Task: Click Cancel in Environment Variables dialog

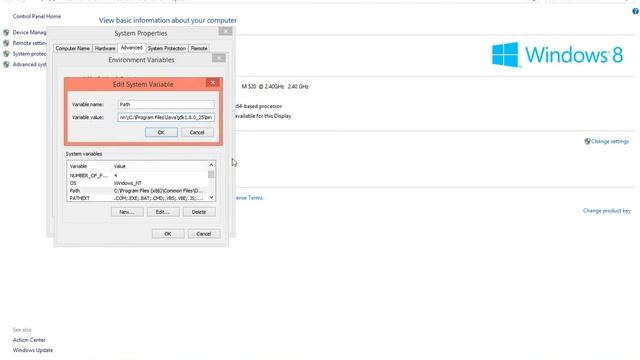Action: coord(204,234)
